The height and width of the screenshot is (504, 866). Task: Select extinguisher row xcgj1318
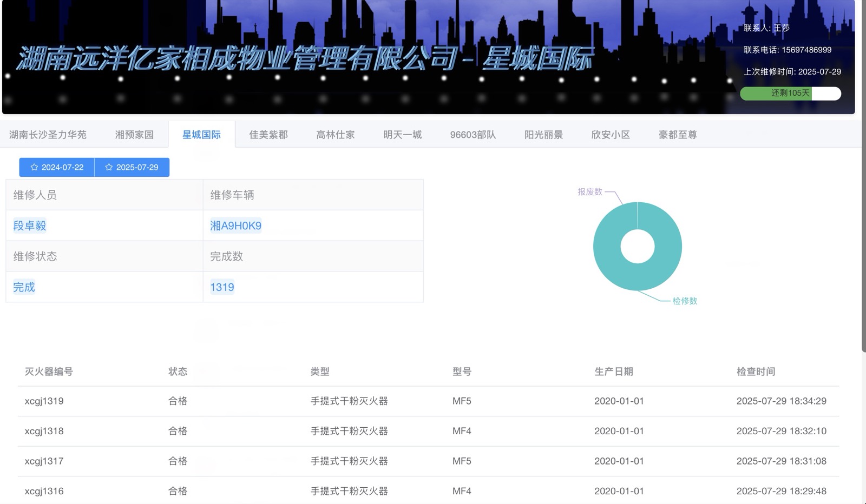[x=428, y=431]
